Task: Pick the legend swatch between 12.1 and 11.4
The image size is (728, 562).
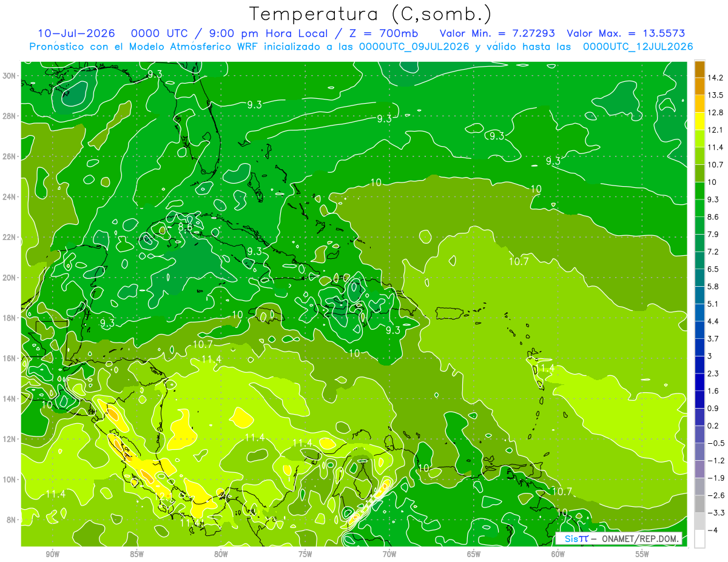Action: click(699, 139)
